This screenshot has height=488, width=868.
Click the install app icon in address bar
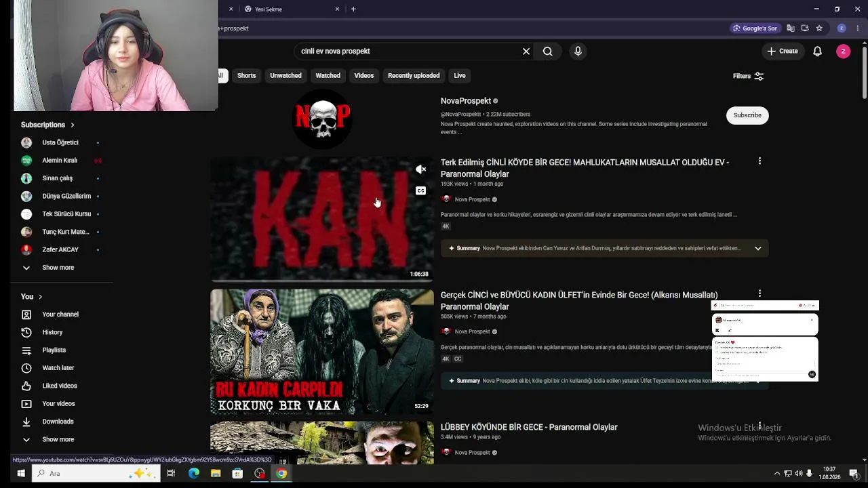(805, 28)
